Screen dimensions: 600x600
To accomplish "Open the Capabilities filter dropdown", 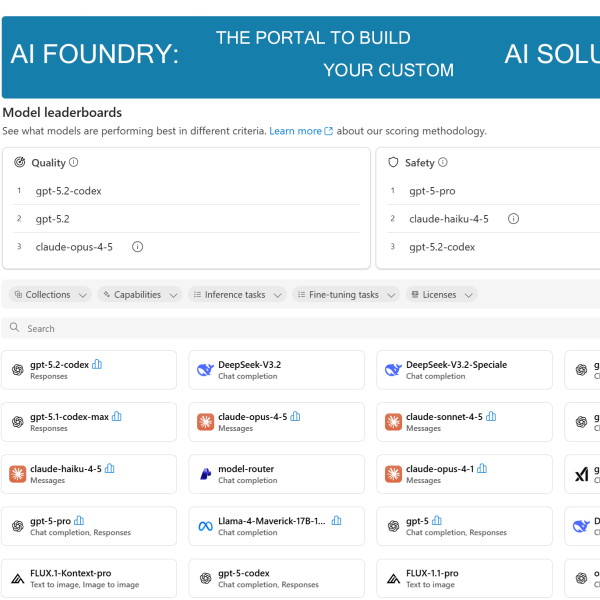I will click(x=140, y=295).
